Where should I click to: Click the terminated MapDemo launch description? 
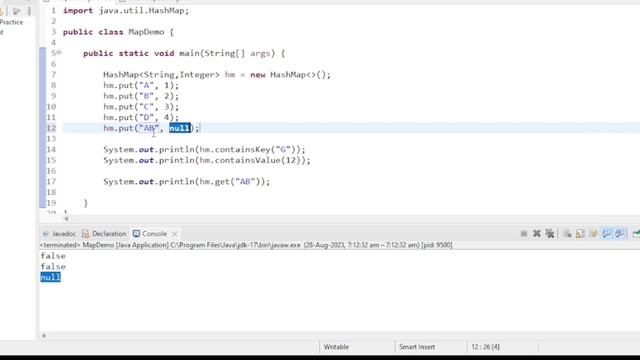[246, 245]
